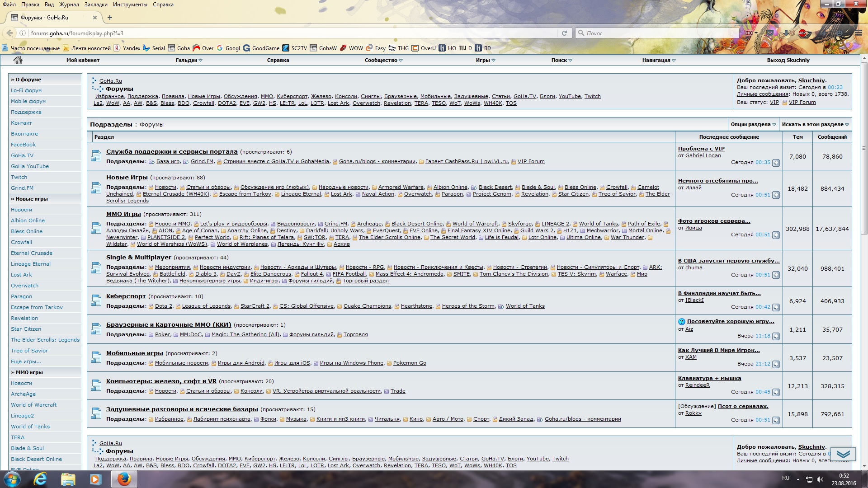Open the 'Black Desert Online' MMO subforum link
Viewport: 868px width, 488px height.
coord(417,224)
